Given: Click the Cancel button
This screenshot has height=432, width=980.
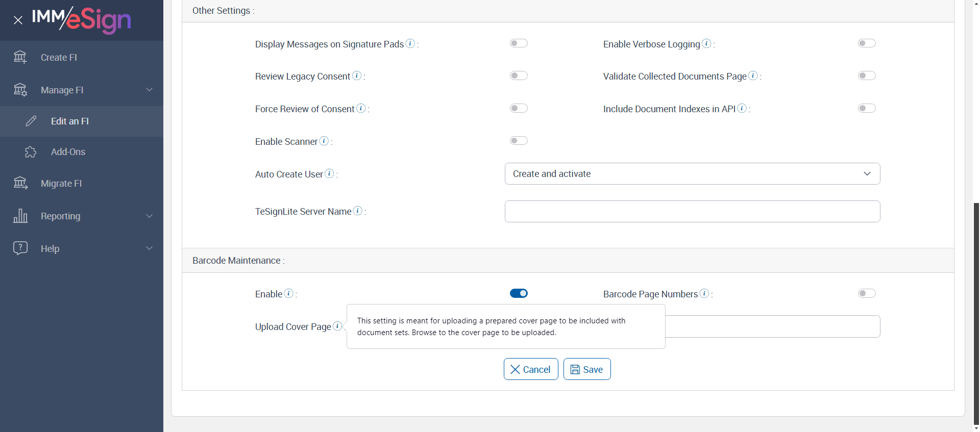Looking at the screenshot, I should [x=531, y=369].
